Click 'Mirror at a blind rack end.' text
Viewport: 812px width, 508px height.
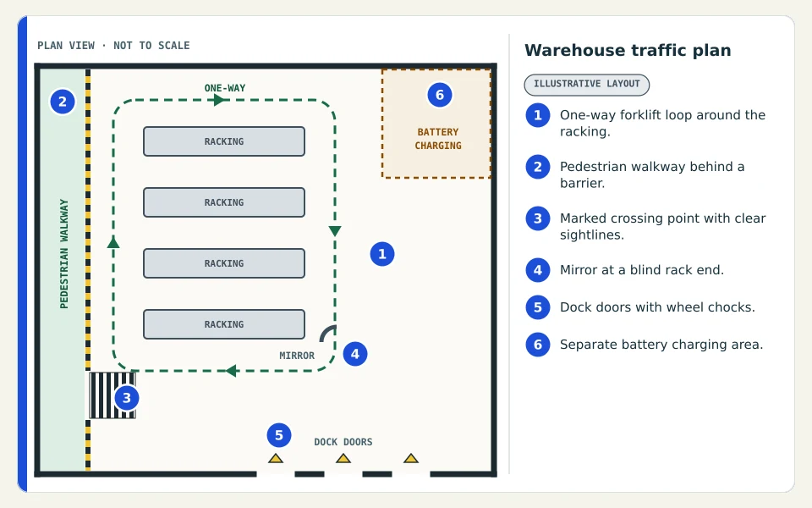[642, 270]
